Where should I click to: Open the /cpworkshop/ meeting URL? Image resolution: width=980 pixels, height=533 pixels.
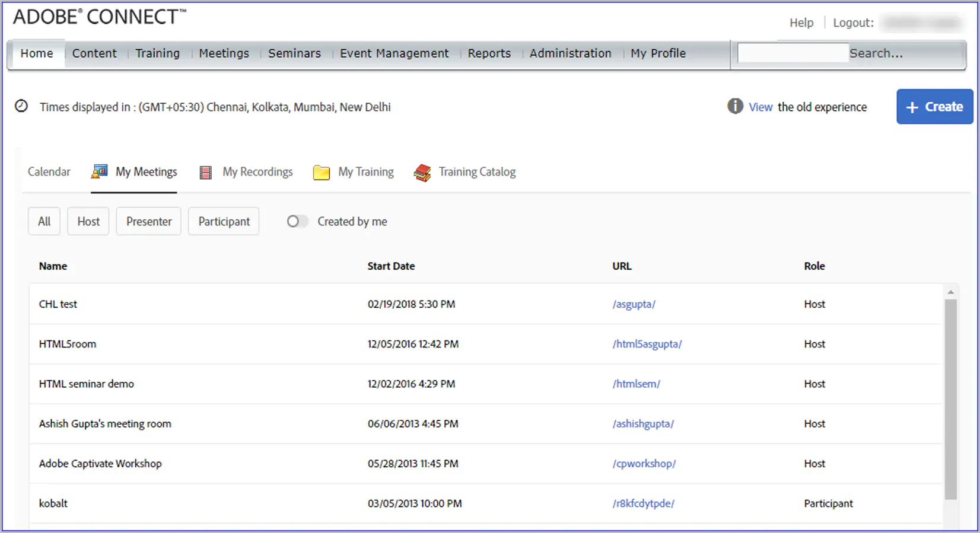point(644,463)
